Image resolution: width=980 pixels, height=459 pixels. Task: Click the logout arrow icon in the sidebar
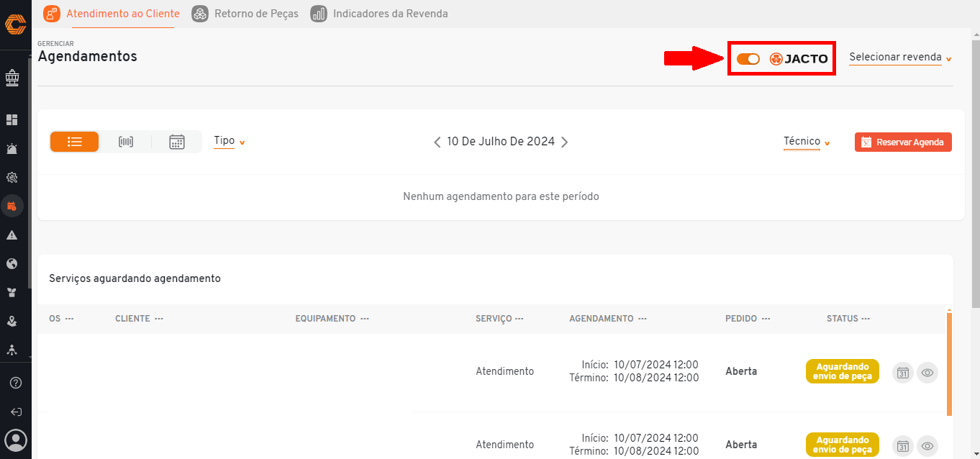click(16, 412)
